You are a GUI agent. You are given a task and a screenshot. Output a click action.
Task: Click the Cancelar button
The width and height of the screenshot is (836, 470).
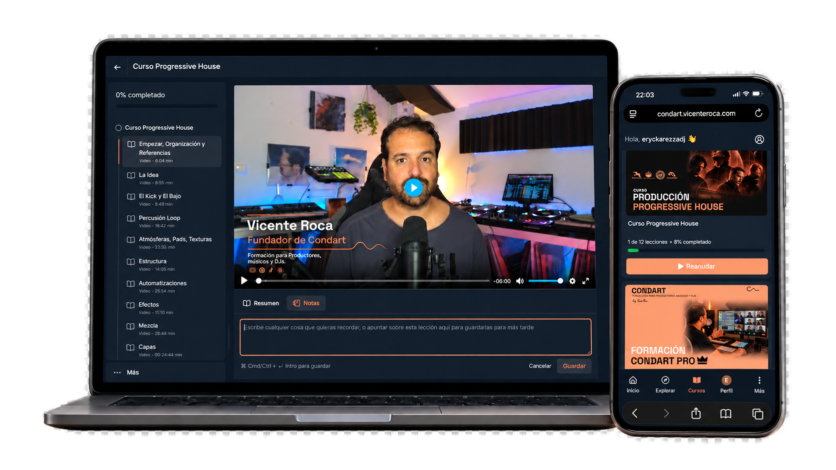540,366
